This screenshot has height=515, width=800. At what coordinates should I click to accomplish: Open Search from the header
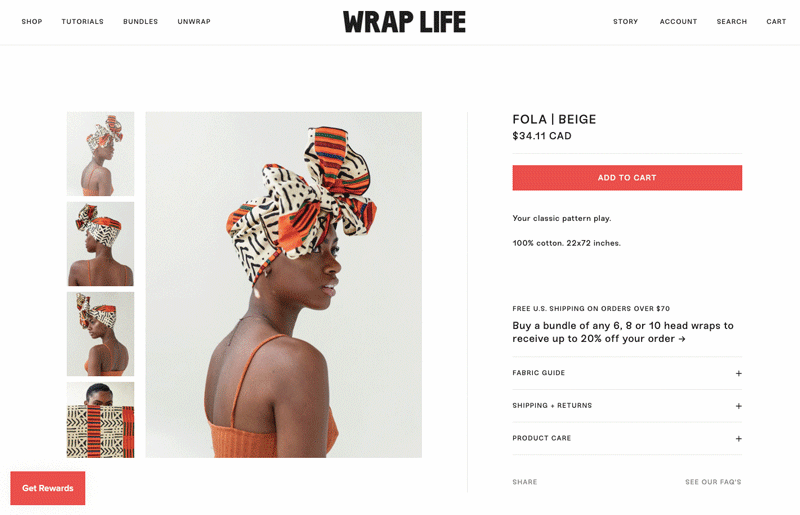pos(732,21)
